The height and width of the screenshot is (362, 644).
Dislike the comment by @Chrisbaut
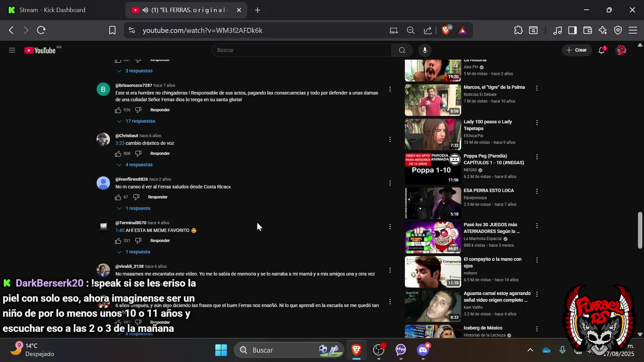[x=138, y=153]
